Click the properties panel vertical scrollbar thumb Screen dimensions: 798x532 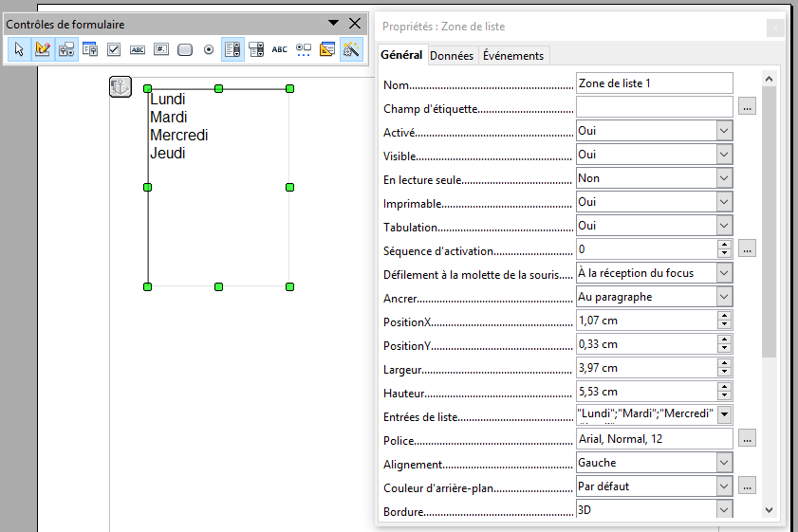pos(769,222)
